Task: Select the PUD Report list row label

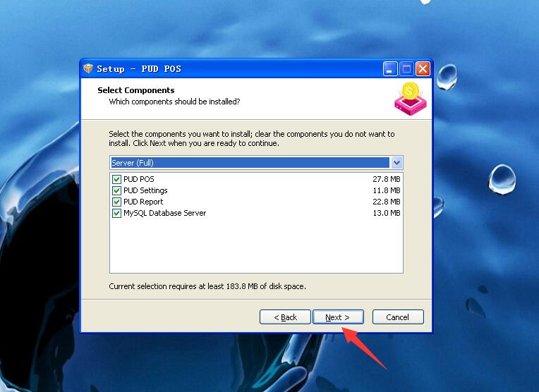Action: [x=143, y=202]
